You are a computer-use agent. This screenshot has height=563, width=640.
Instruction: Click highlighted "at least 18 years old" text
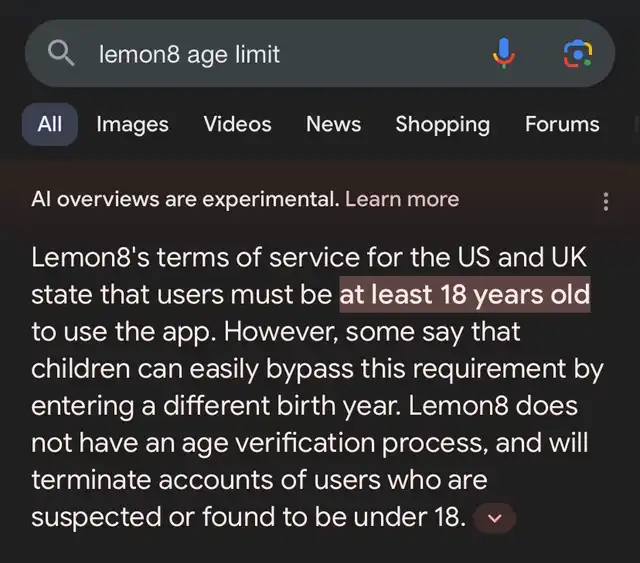pos(464,295)
